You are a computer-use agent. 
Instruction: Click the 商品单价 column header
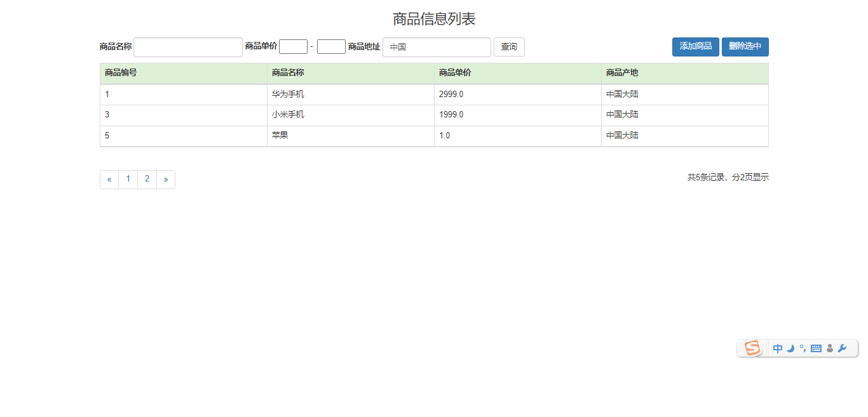point(518,73)
